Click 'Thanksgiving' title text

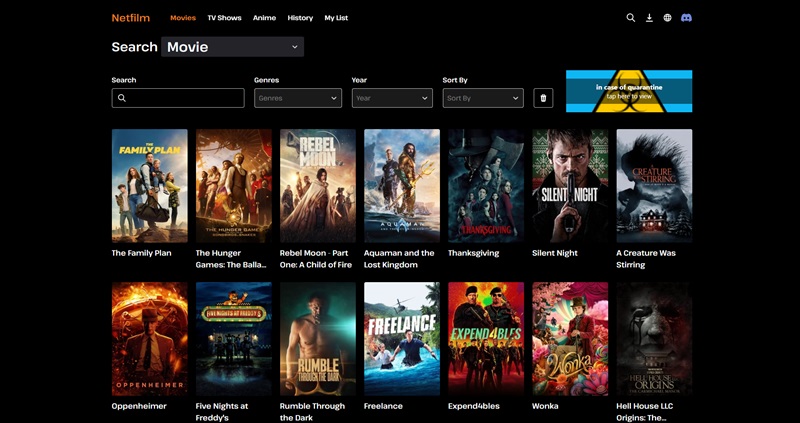[x=473, y=253]
